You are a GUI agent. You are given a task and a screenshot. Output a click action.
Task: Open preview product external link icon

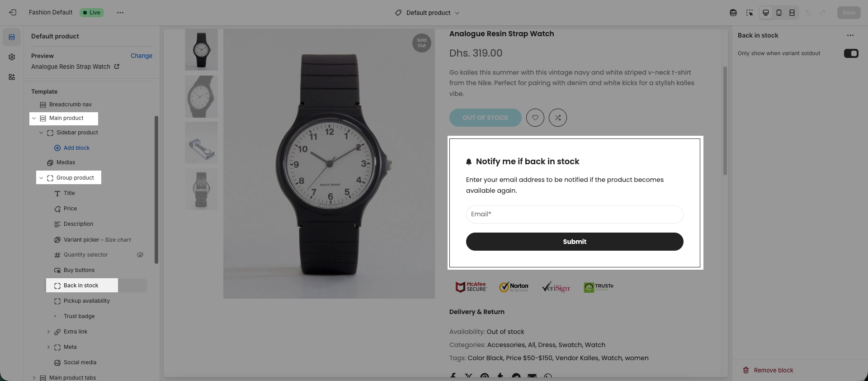click(x=117, y=67)
